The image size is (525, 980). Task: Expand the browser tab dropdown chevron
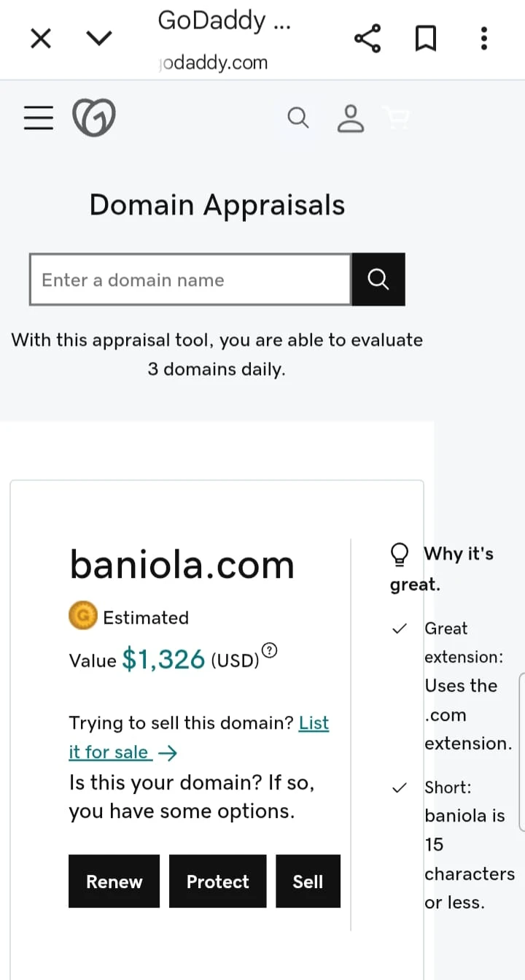coord(99,38)
